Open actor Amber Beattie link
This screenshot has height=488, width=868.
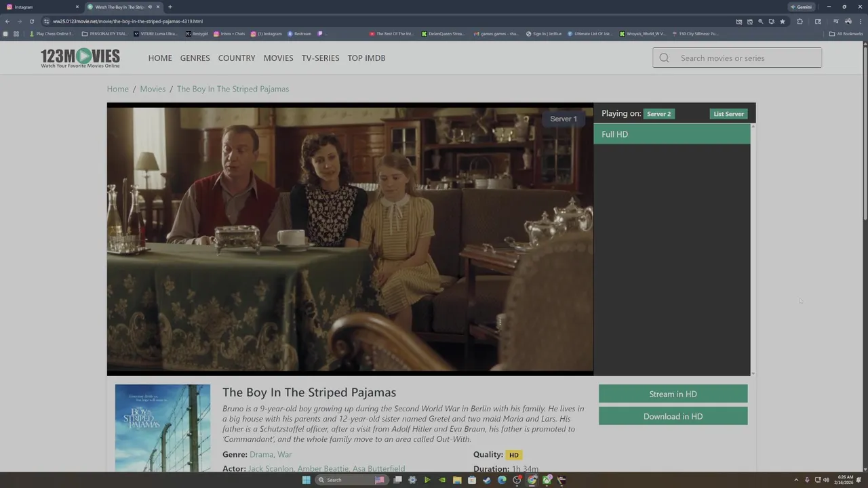tap(323, 469)
